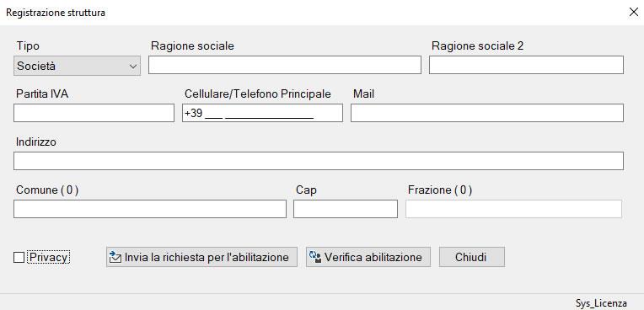Click Invia la richiesta per l'abilitazione
Viewport: 644px width, 310px height.
click(201, 257)
